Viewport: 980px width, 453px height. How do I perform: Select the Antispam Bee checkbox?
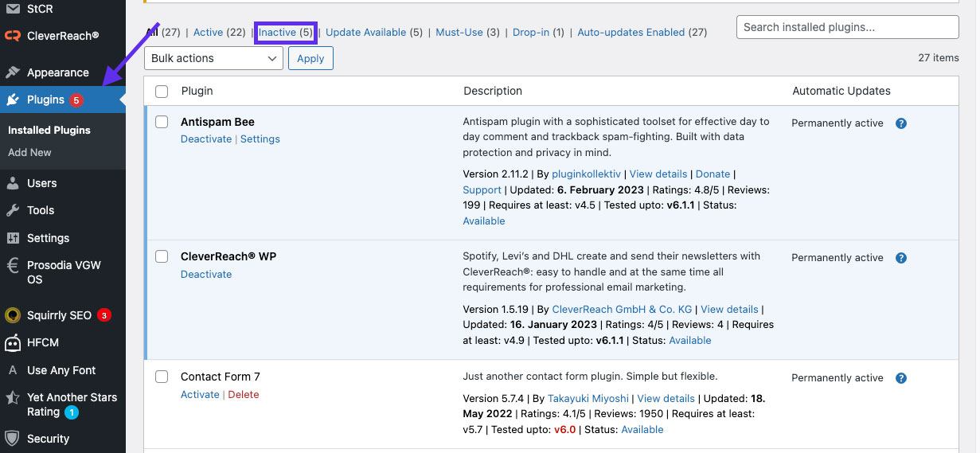162,122
